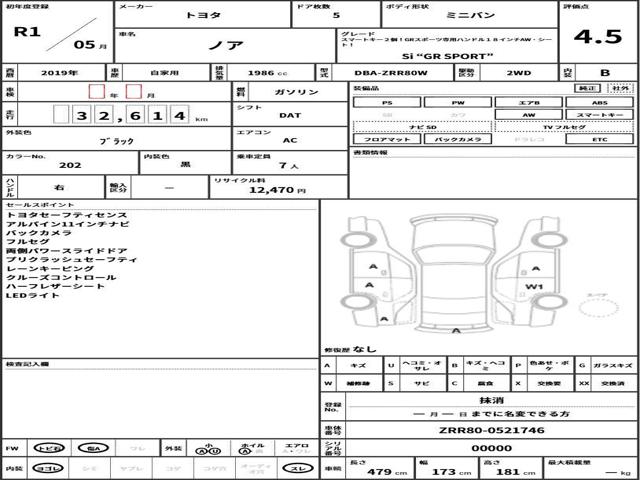The height and width of the screenshot is (480, 640).
Task: Select the バックカメラ equipment box
Action: pos(458,139)
